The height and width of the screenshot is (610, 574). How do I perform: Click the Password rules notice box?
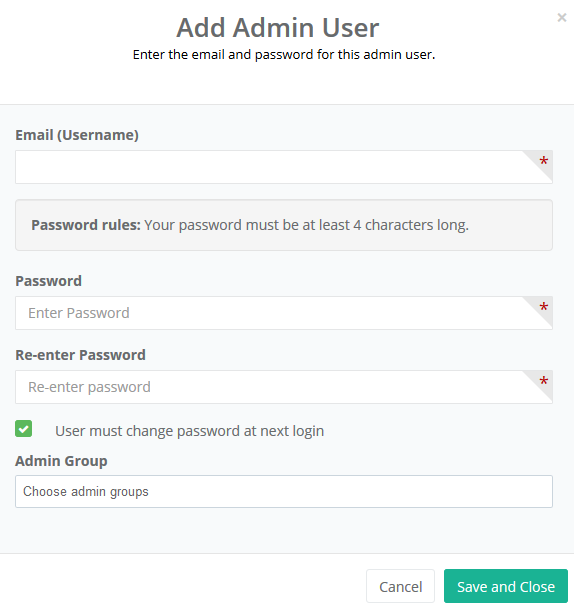284,225
